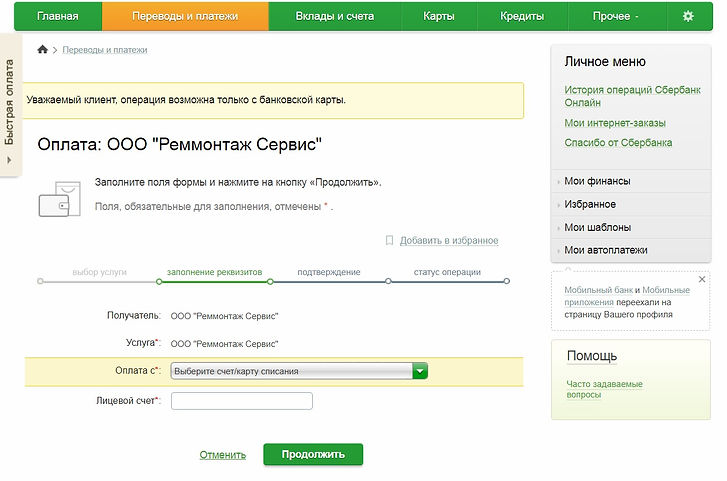Click the bookmark icon beside Добавить в избранное
Screen dimensions: 727x481
pos(389,240)
